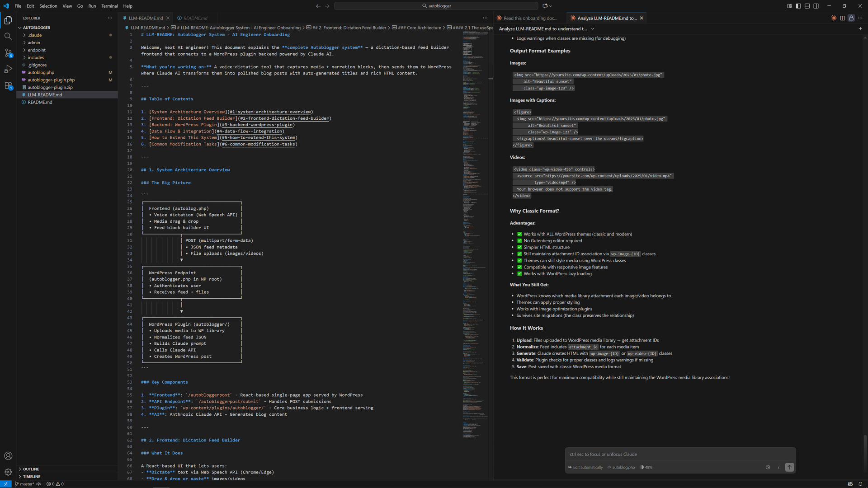Expand the endpoint folder
The width and height of the screenshot is (868, 488).
pos(67,50)
